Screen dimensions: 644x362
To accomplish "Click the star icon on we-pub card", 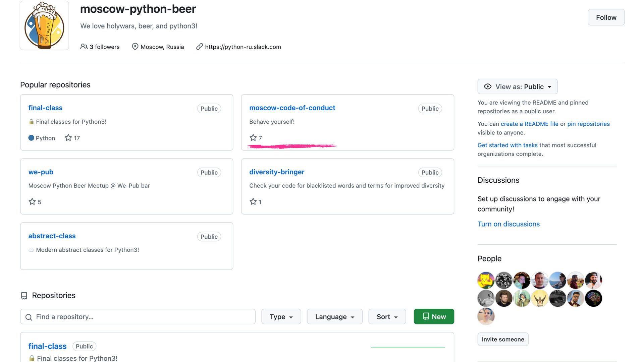I will coord(32,202).
